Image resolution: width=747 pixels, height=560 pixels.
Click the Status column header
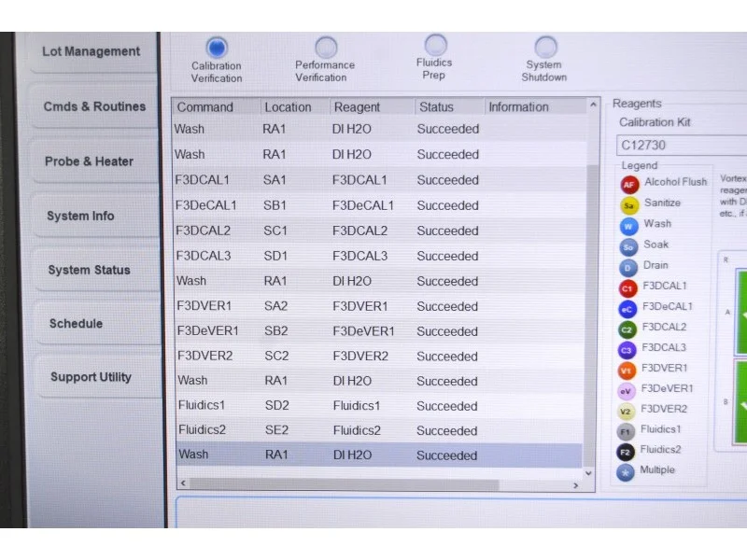pos(449,106)
